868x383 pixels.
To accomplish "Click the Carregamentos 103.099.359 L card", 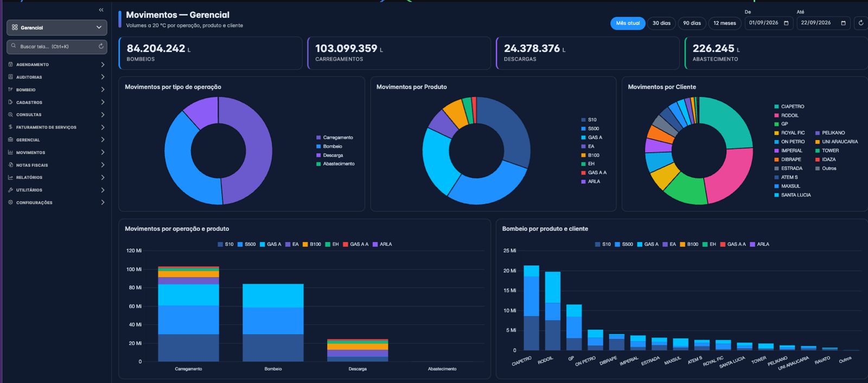I will coord(399,53).
